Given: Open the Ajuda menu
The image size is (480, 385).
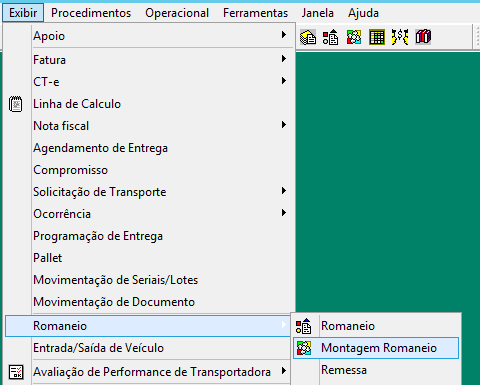Looking at the screenshot, I should 363,13.
